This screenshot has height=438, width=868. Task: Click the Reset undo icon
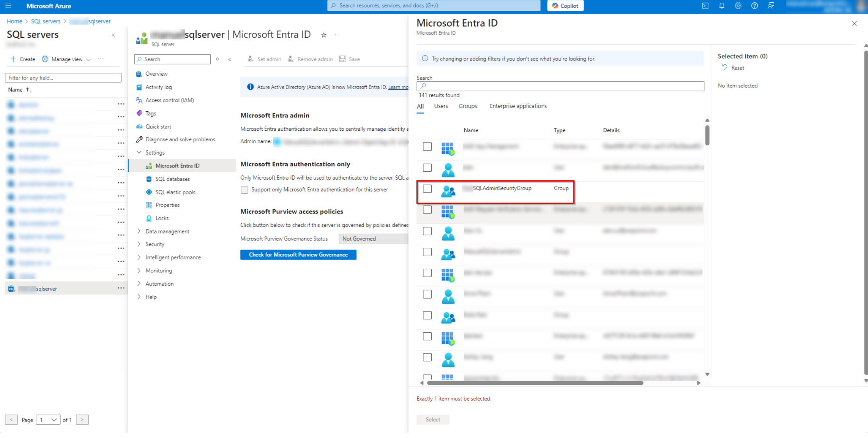(x=724, y=68)
